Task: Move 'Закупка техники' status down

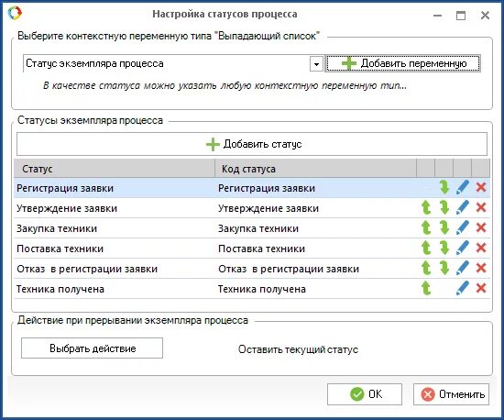Action: (444, 228)
